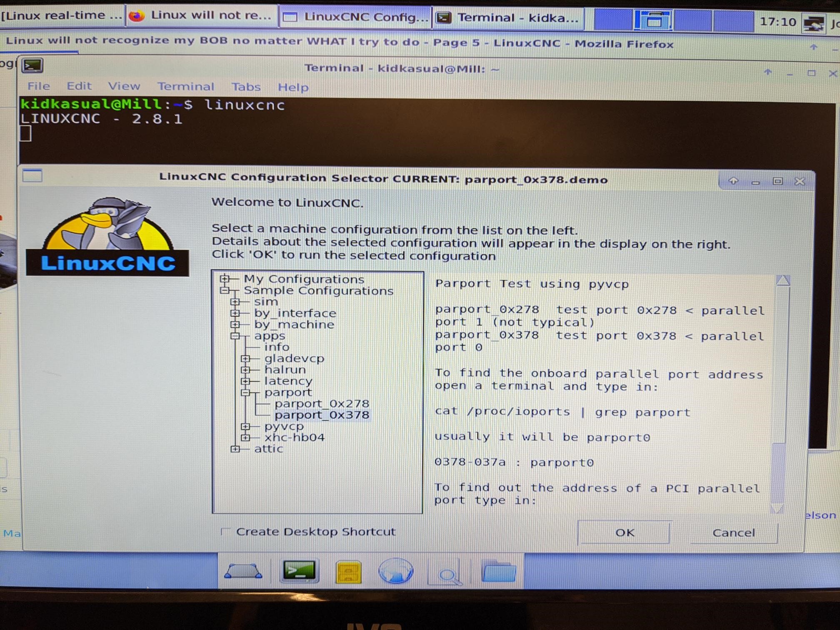
Task: Expand the by_machine tree node
Action: 235,324
